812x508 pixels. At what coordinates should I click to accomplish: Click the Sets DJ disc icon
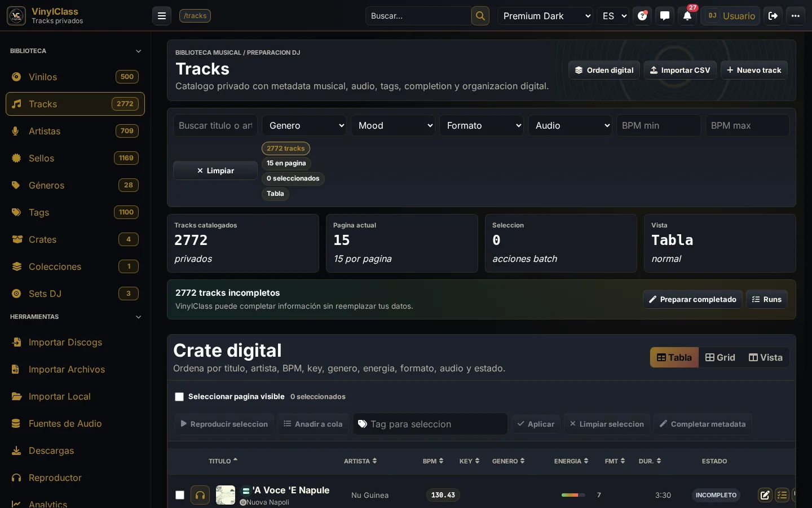click(16, 294)
